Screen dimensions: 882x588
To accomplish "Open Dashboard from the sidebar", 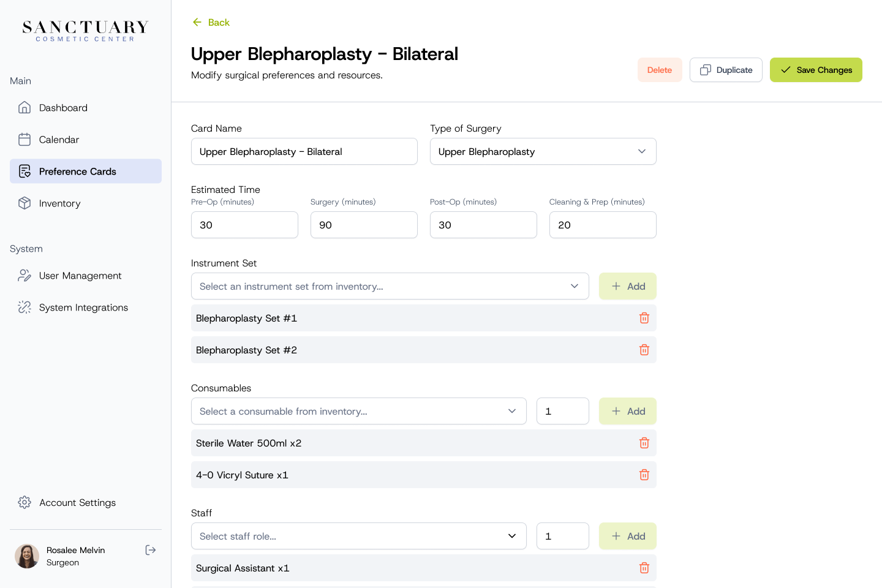I will pyautogui.click(x=86, y=108).
